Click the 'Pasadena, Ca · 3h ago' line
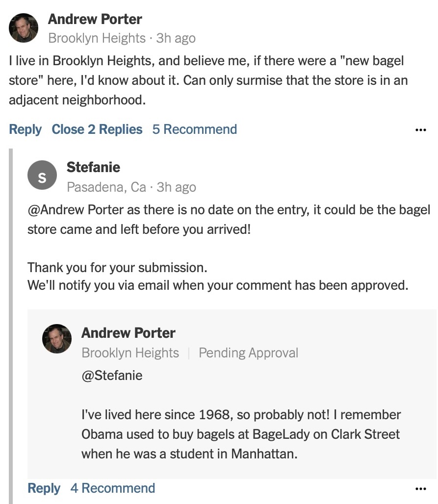Viewport: 438px width, 504px height. 131,187
